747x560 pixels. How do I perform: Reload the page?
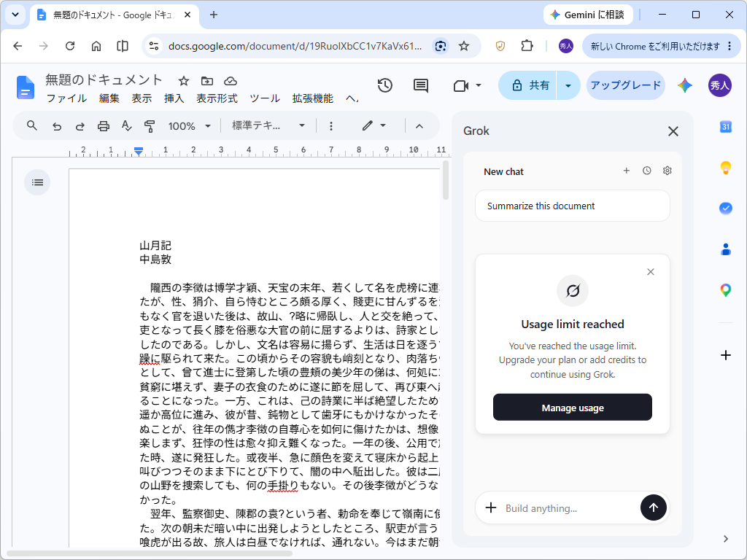70,46
